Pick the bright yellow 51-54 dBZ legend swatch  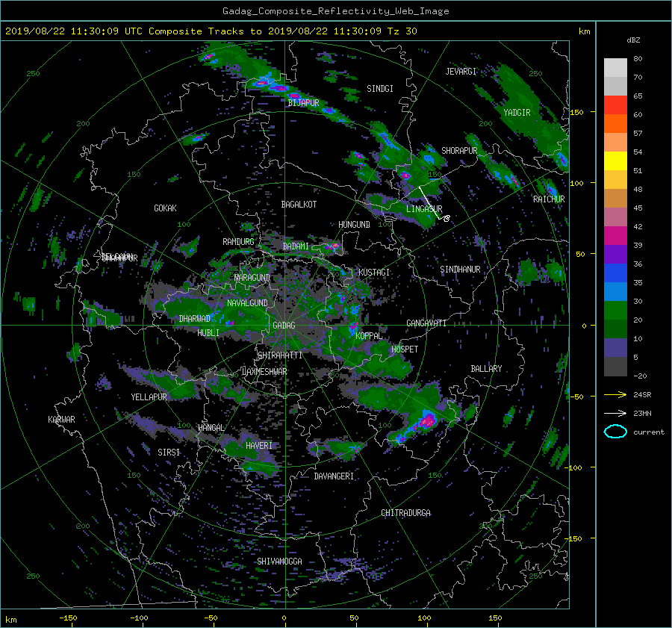tap(615, 161)
